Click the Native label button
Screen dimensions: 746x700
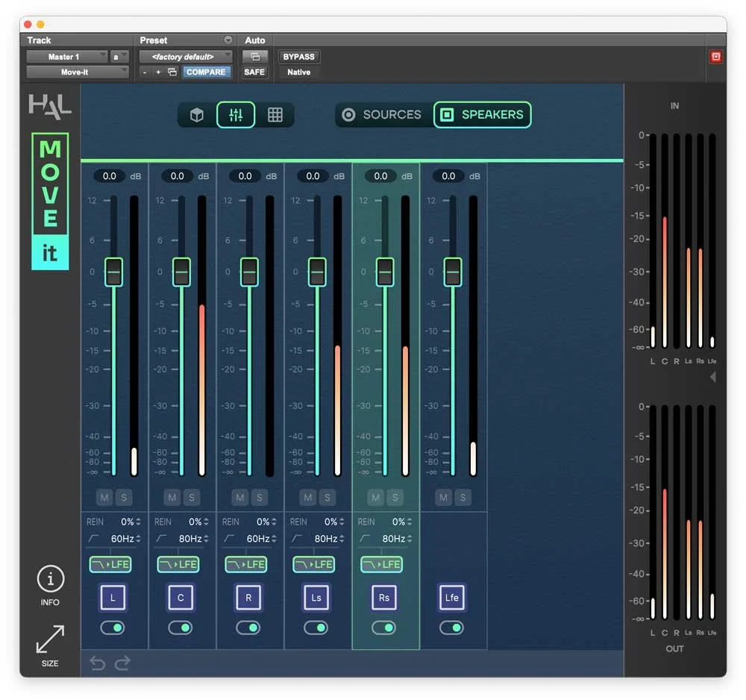click(x=299, y=72)
